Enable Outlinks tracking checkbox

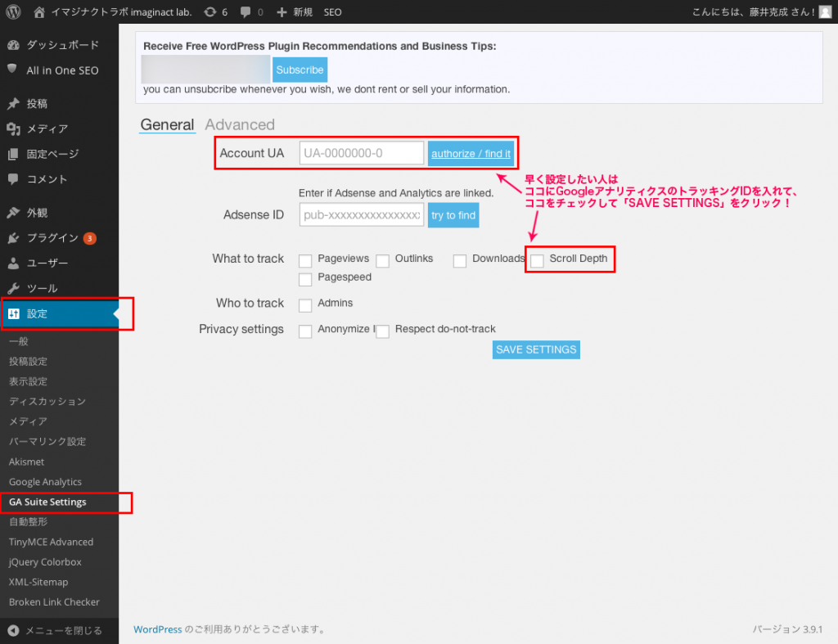pos(383,261)
